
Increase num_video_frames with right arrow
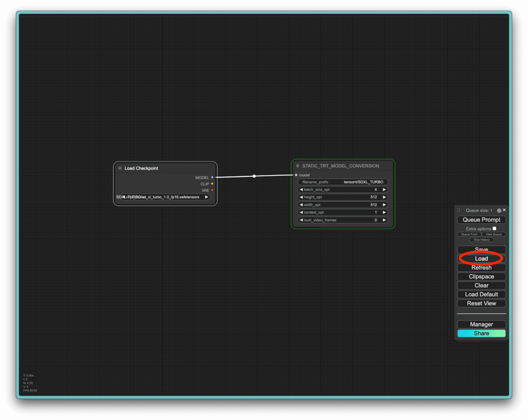[384, 220]
